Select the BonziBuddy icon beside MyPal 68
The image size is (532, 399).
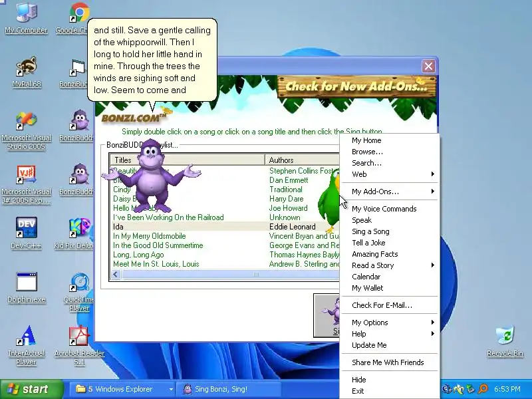click(78, 67)
